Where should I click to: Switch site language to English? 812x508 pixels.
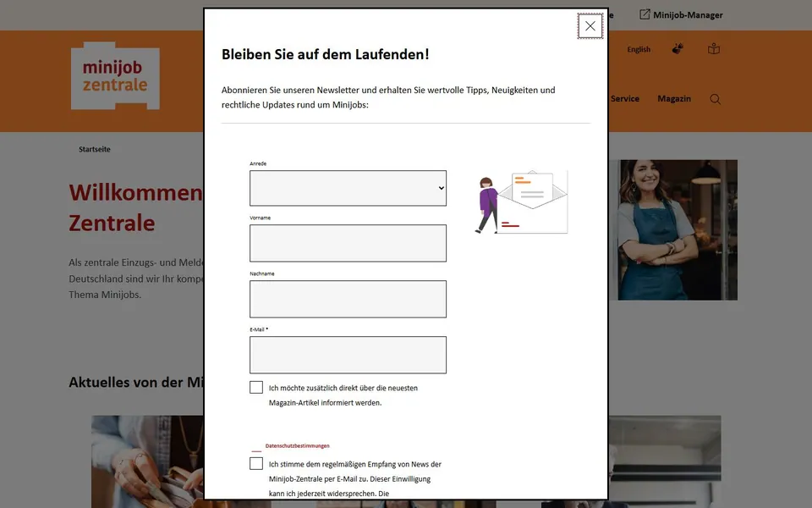coord(639,49)
